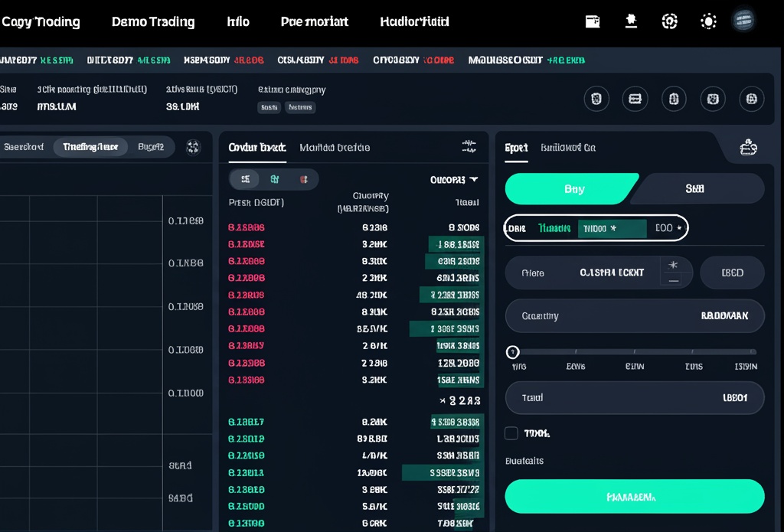Screen dimensions: 784x532
Task: Choose the green Market order type
Action: pyautogui.click(x=554, y=228)
